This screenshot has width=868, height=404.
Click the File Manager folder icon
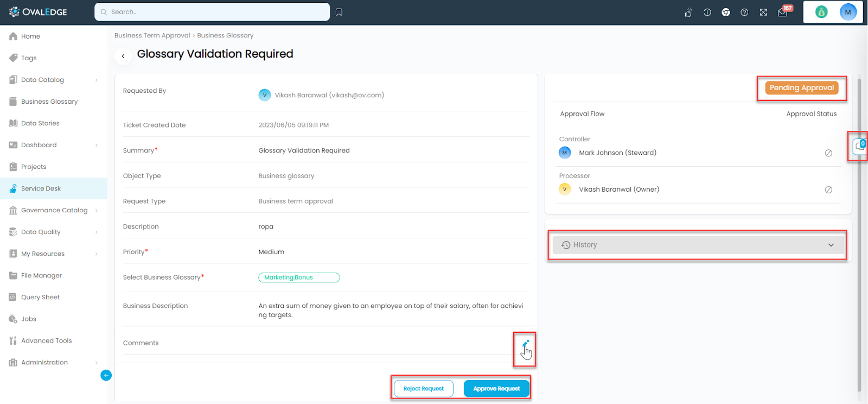(13, 275)
